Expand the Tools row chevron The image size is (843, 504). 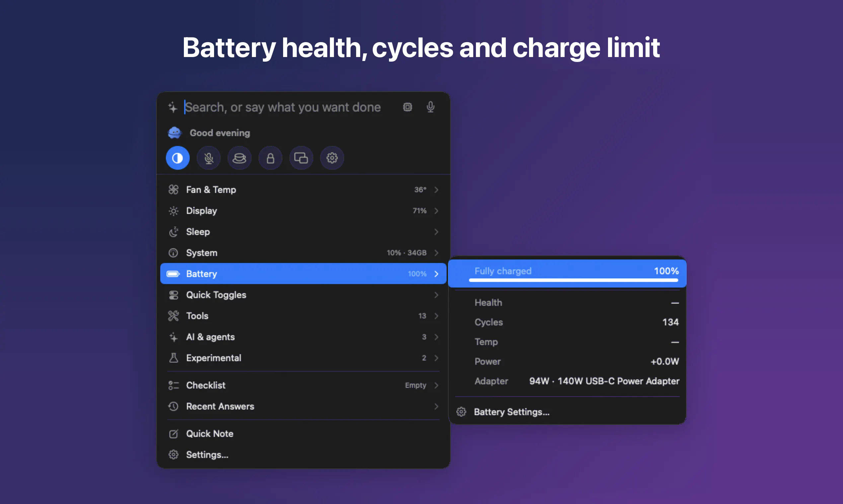436,316
